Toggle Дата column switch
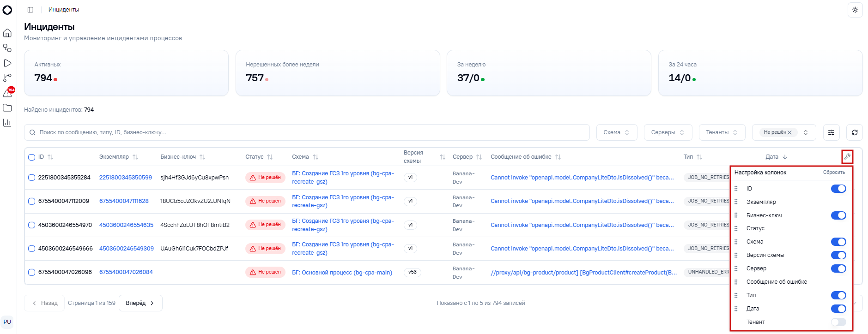Viewport: 868px width, 334px height. pos(838,309)
